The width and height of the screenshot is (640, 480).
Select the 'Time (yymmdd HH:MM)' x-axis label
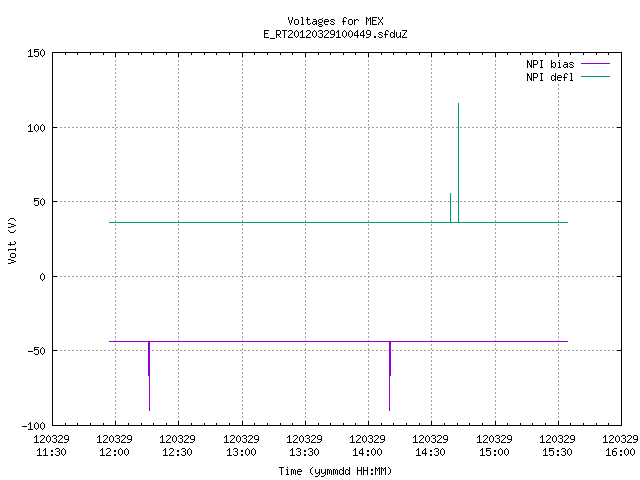[x=335, y=471]
